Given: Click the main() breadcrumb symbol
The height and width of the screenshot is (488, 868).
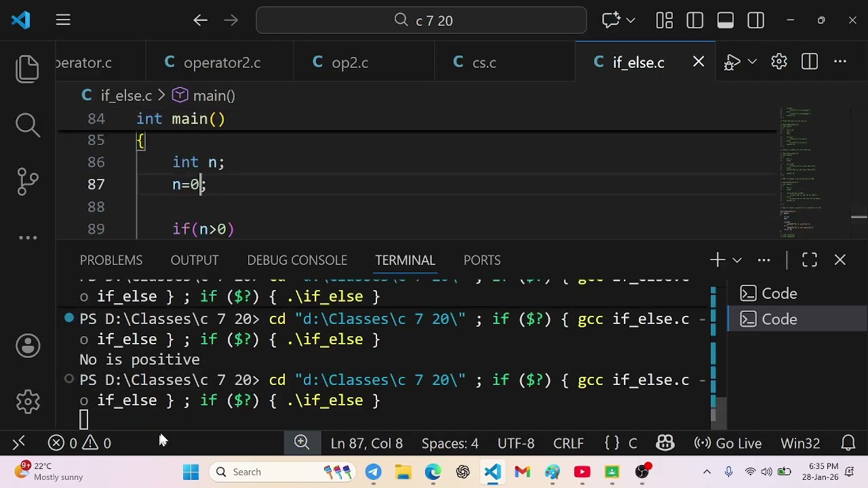Looking at the screenshot, I should (214, 96).
